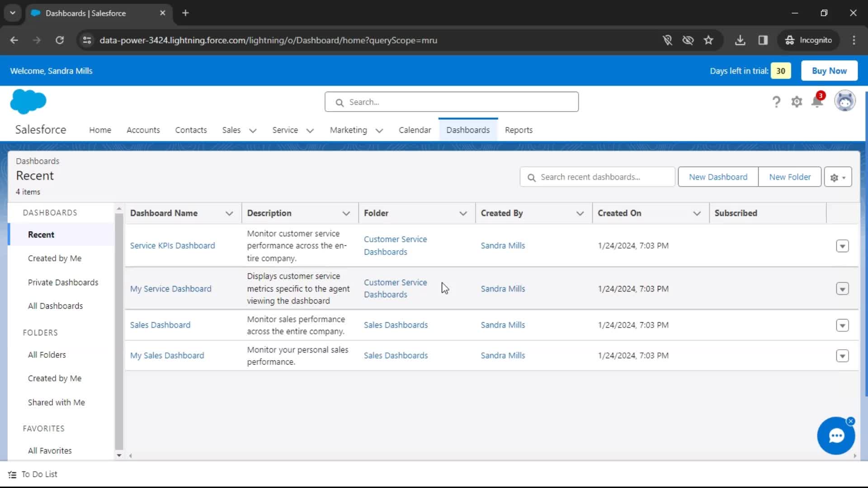The height and width of the screenshot is (488, 868).
Task: Open the chat bubble assistant icon
Action: 836,436
